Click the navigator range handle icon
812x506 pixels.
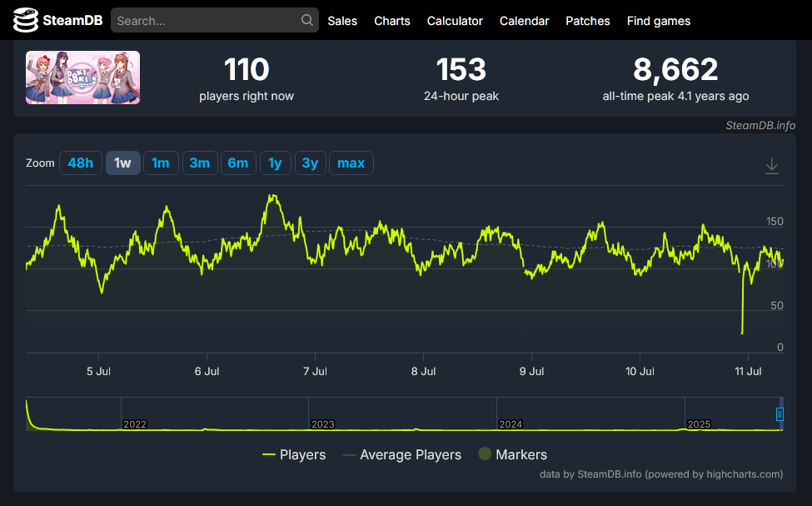tap(780, 414)
